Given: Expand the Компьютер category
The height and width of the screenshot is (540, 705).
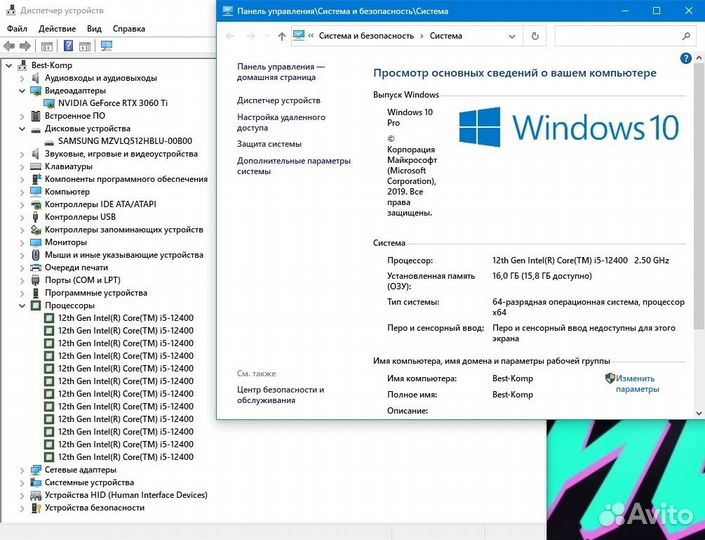Looking at the screenshot, I should (x=22, y=192).
